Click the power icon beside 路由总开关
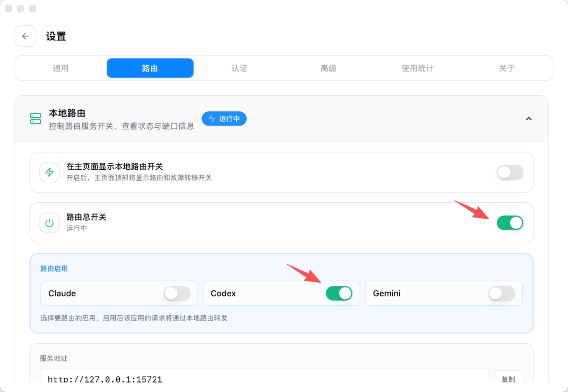The width and height of the screenshot is (568, 392). click(49, 223)
